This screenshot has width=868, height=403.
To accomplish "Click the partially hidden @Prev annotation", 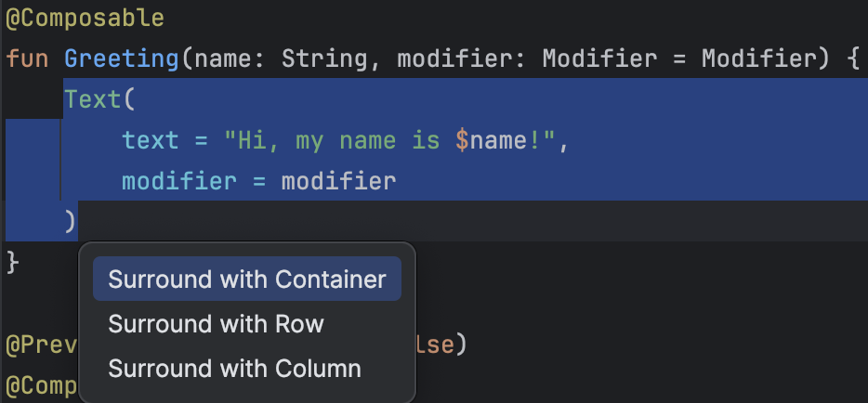I will [42, 345].
